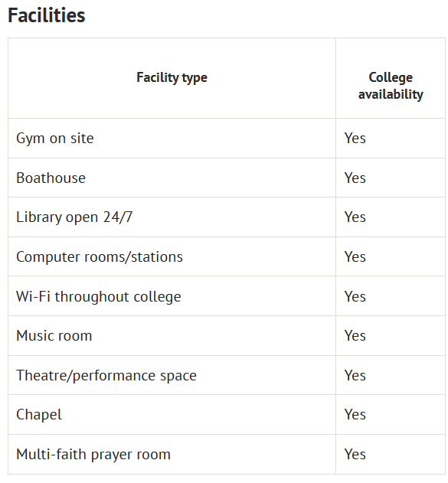Select the College availability column header
448x483 pixels.
(x=391, y=86)
